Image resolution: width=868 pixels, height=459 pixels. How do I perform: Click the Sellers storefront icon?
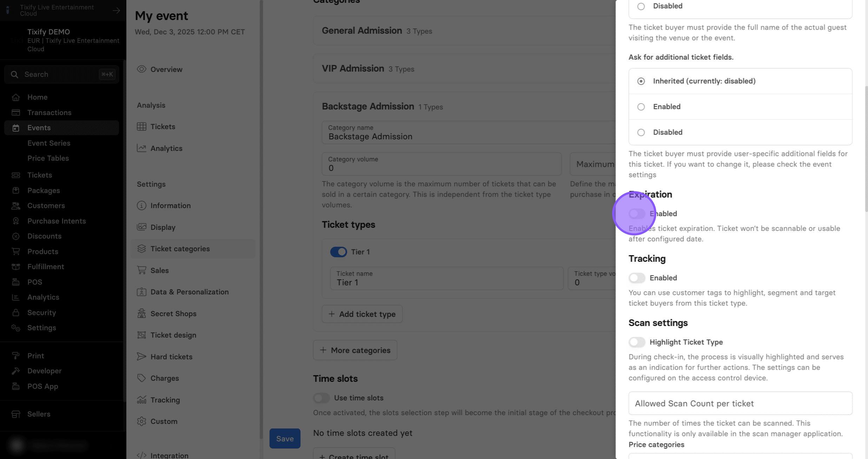pyautogui.click(x=15, y=414)
